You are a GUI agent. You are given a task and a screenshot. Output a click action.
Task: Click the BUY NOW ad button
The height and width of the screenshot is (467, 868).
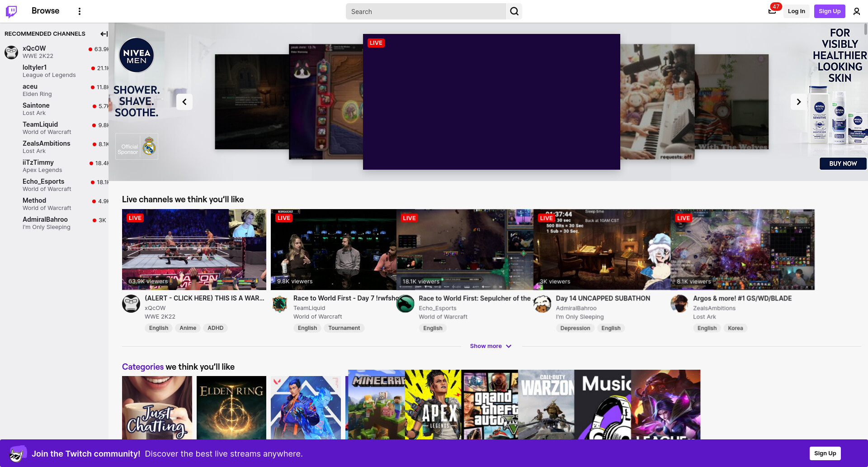[x=843, y=164]
